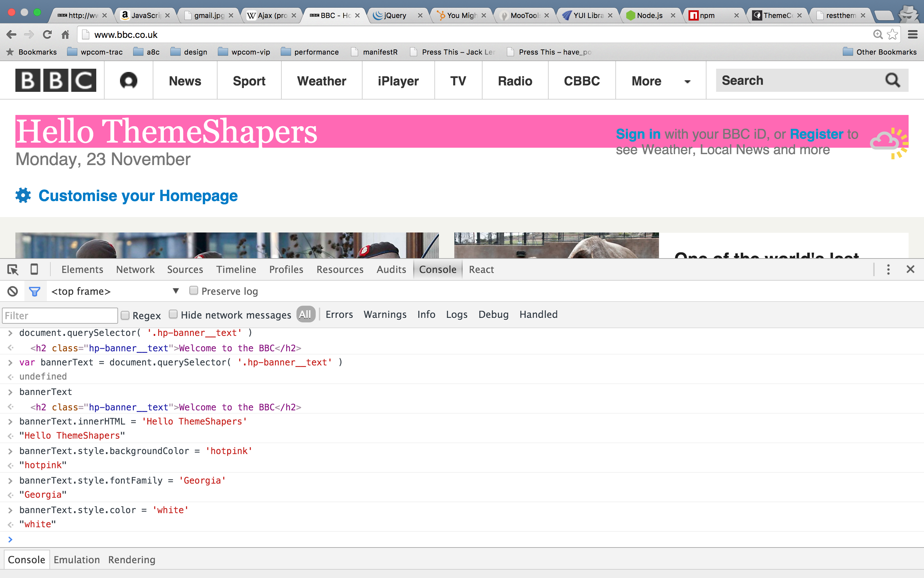Switch to the Sources DevTools tab
This screenshot has width=924, height=578.
coord(185,269)
